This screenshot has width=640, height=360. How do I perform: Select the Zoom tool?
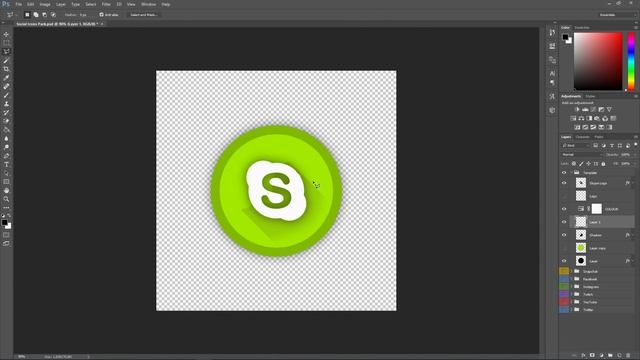6,199
